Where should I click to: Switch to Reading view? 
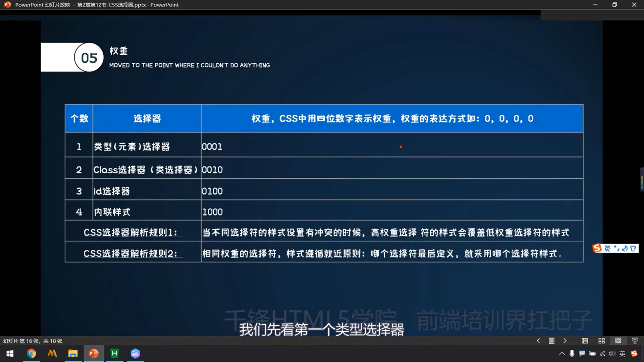tap(618, 341)
